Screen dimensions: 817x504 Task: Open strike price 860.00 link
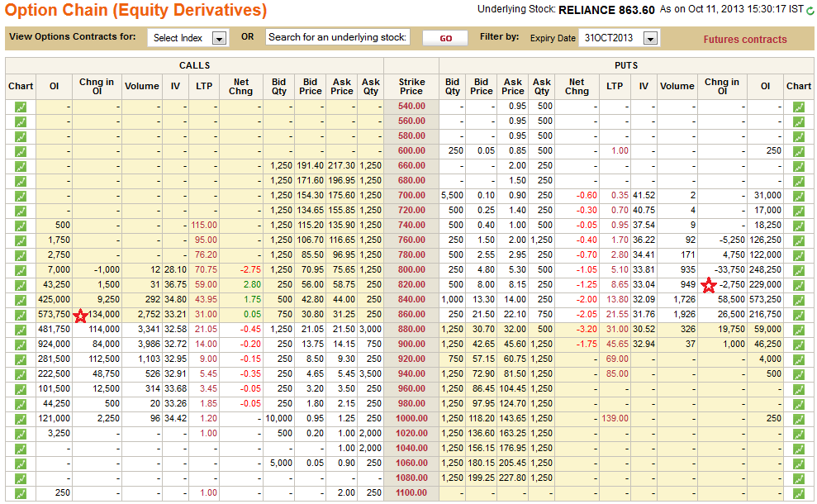pos(411,314)
